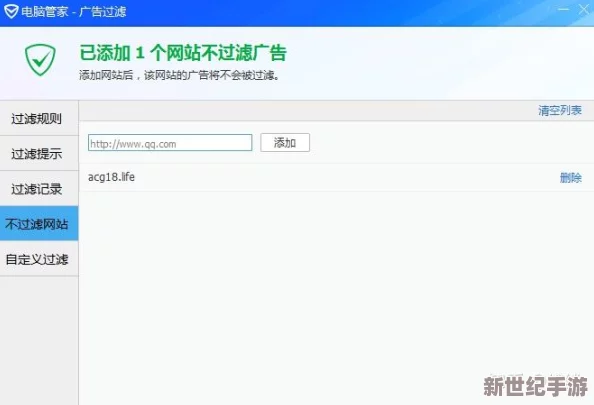
Task: Close the 广告过滤 window
Action: [x=584, y=9]
